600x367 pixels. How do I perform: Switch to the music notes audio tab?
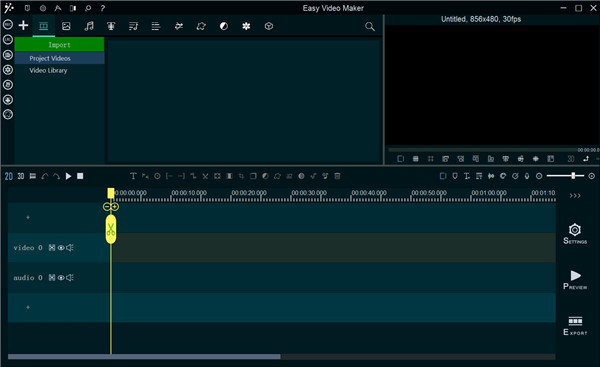coord(89,26)
